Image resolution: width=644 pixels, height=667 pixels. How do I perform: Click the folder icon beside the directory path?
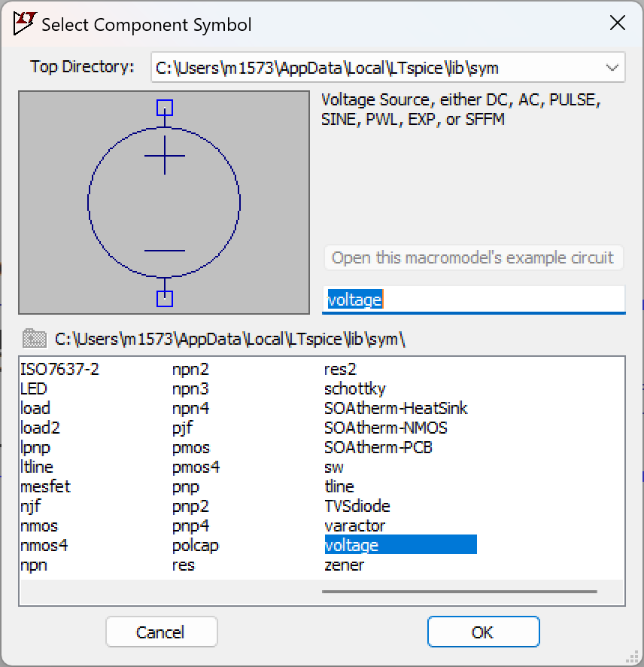click(33, 338)
